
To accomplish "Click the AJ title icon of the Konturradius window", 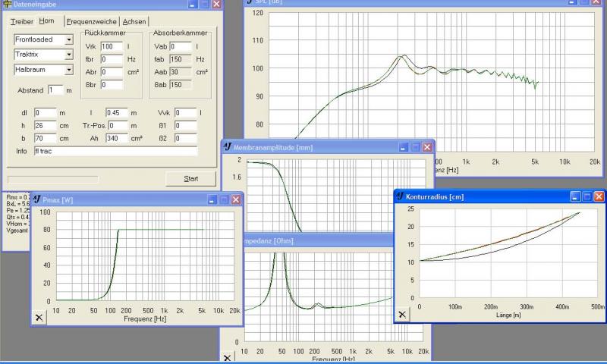I will [401, 196].
